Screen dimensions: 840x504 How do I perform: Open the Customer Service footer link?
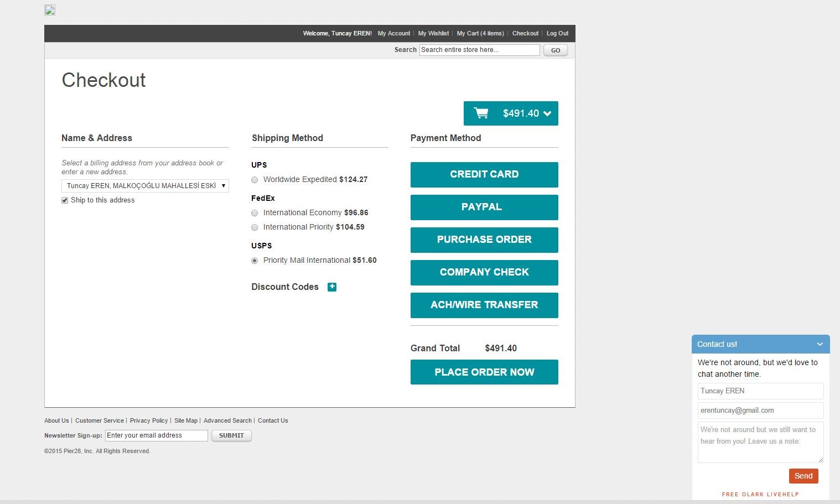100,420
